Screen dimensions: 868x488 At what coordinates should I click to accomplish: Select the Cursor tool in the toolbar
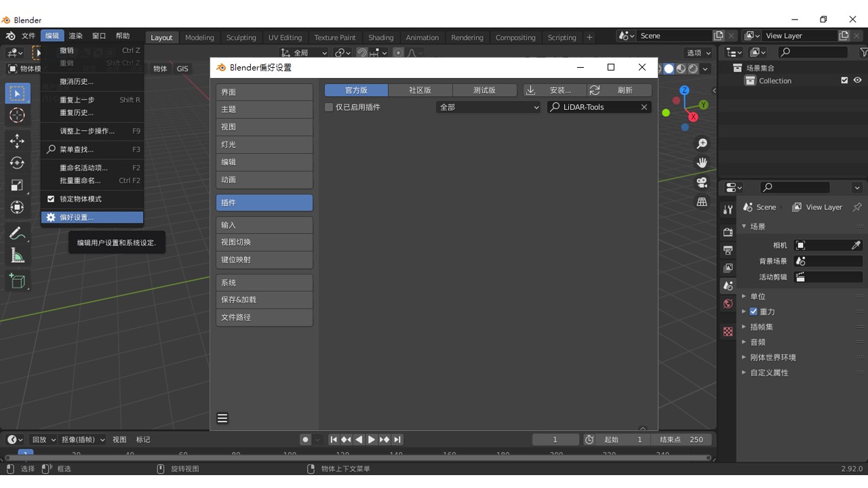click(x=18, y=115)
